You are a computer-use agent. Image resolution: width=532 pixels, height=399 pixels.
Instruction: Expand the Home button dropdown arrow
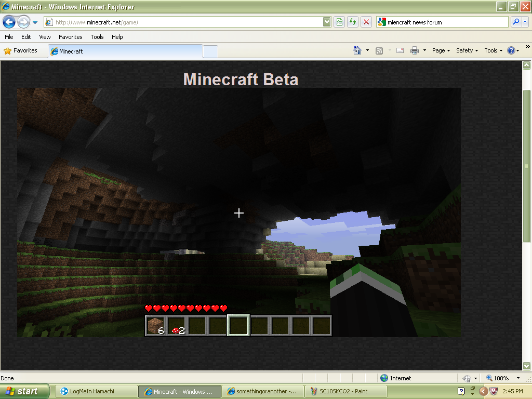coord(367,50)
